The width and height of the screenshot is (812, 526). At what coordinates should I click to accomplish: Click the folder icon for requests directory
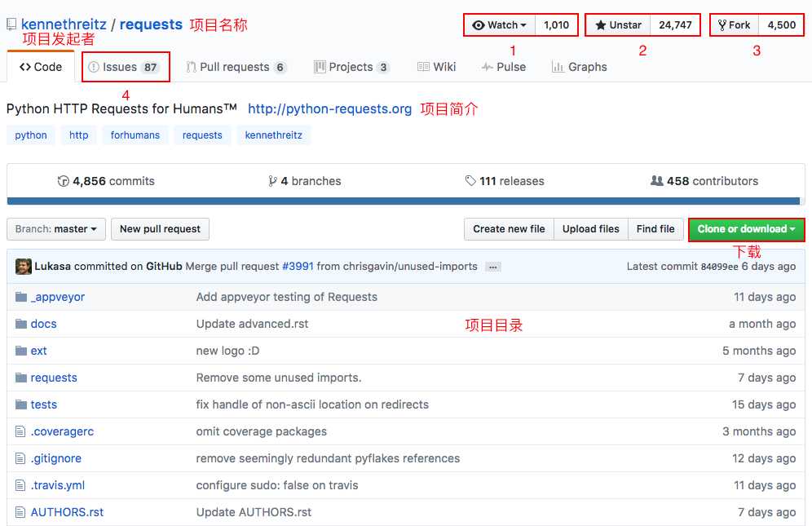click(x=20, y=378)
